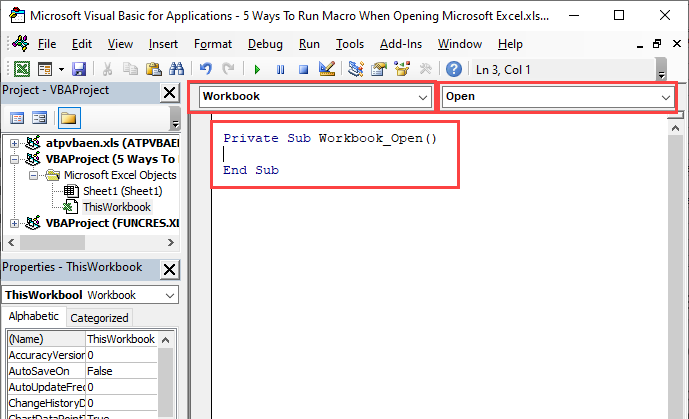Close the Properties - ThisWorkbook pane
Image resolution: width=689 pixels, height=419 pixels.
click(x=170, y=269)
